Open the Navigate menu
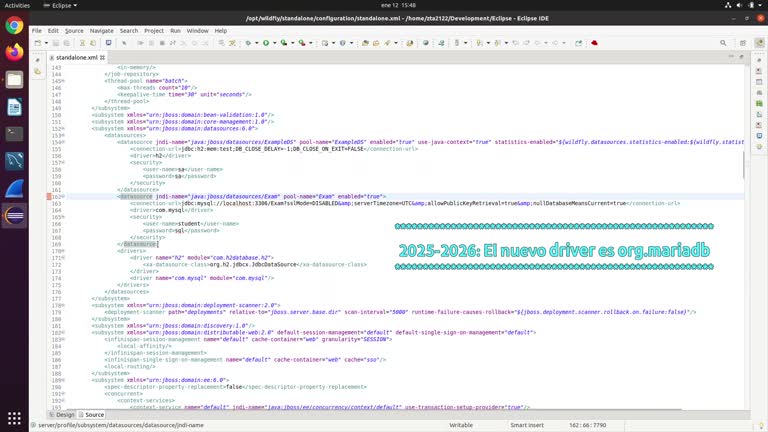Viewport: 768px width, 432px height. click(102, 31)
